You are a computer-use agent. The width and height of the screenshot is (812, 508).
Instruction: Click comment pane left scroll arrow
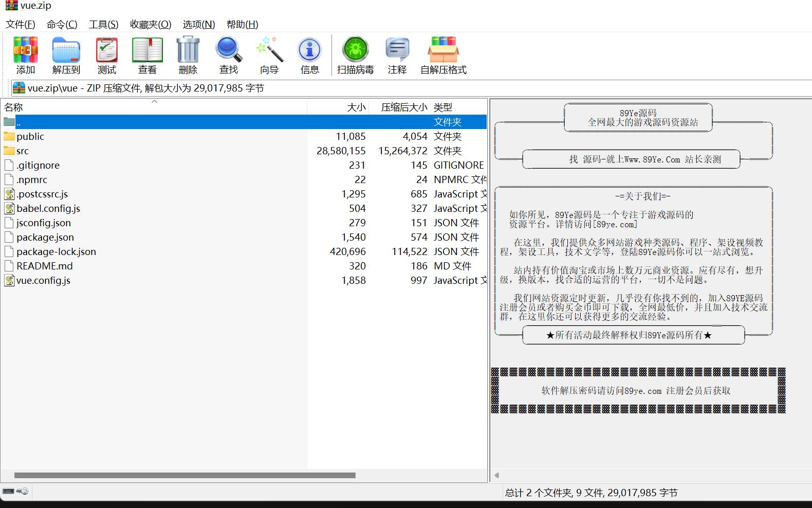[x=496, y=475]
